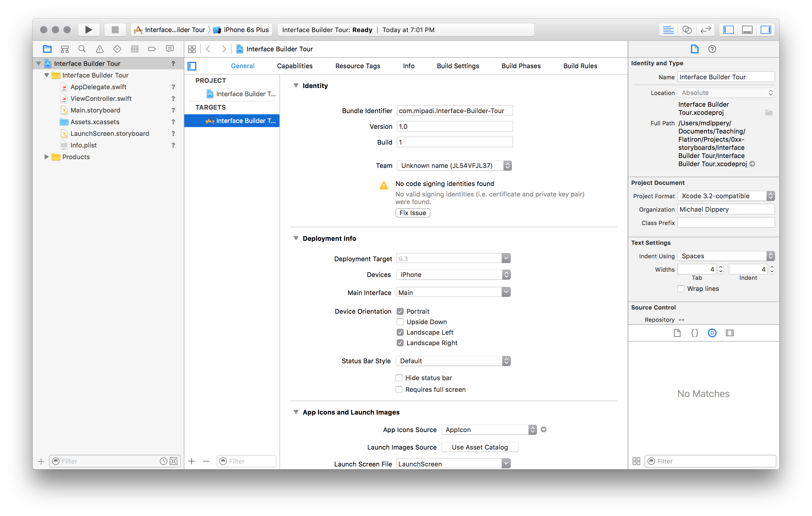Go back in editor history
Image resolution: width=812 pixels, height=516 pixels.
[x=208, y=49]
